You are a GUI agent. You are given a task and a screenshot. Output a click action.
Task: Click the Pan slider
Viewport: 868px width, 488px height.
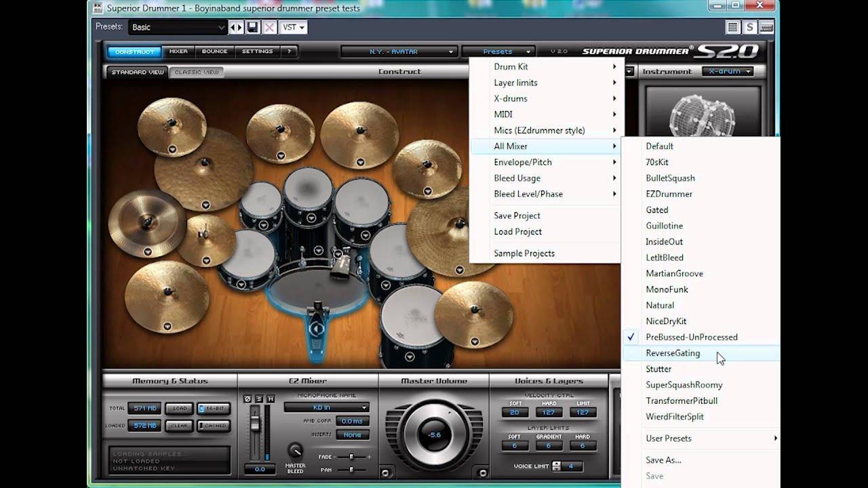click(x=351, y=469)
